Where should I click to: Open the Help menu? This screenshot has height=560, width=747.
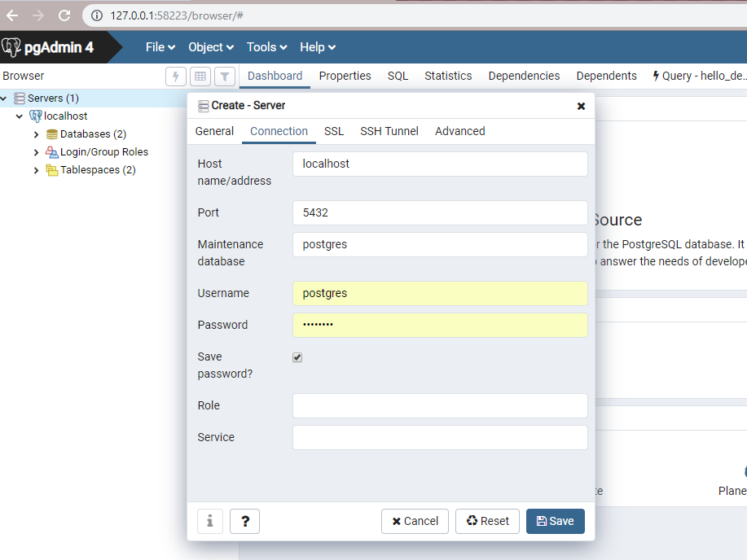point(318,47)
